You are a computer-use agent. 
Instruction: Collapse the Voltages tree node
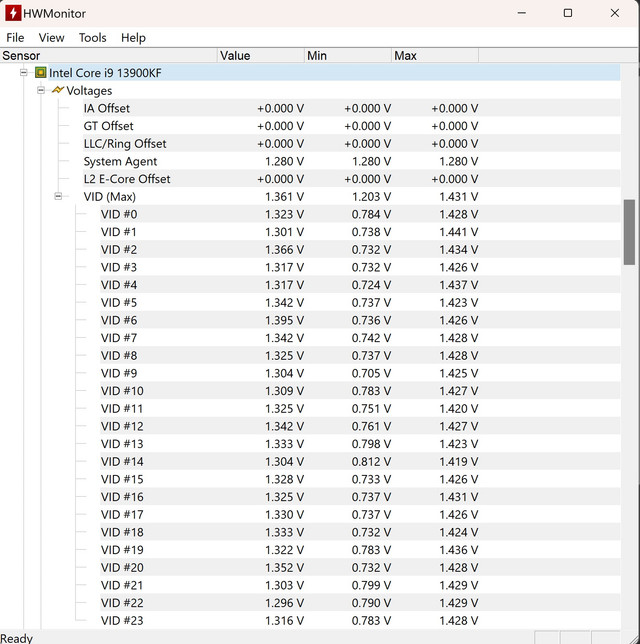[41, 90]
